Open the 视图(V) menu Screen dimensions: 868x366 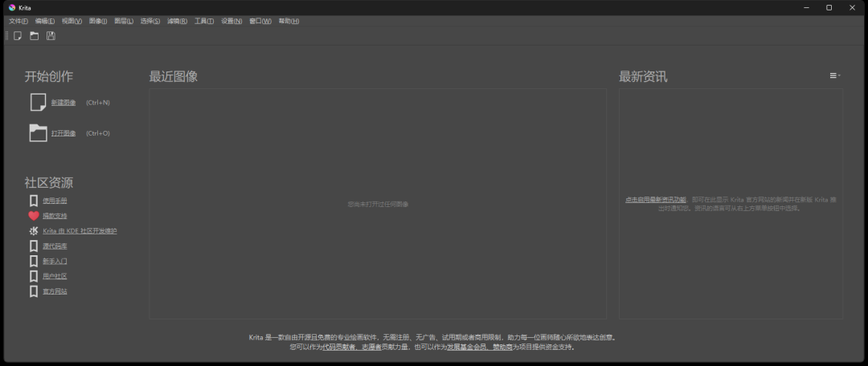72,21
